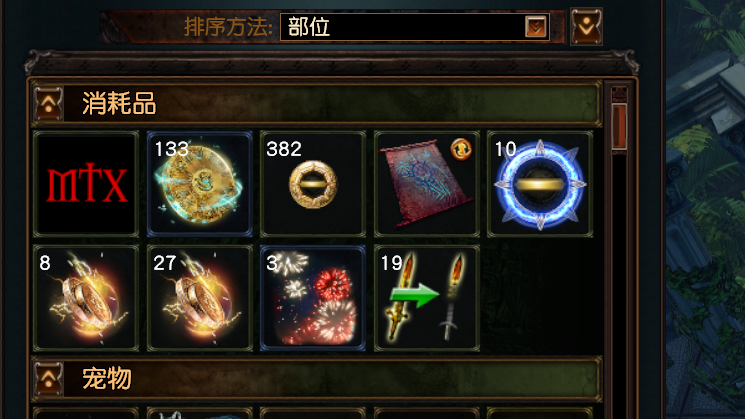Image resolution: width=745 pixels, height=419 pixels.
Task: Click the empty slot after the sword item
Action: pos(540,298)
